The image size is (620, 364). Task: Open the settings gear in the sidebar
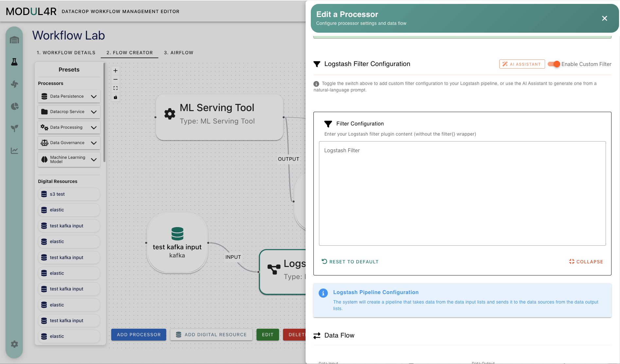coord(14,344)
